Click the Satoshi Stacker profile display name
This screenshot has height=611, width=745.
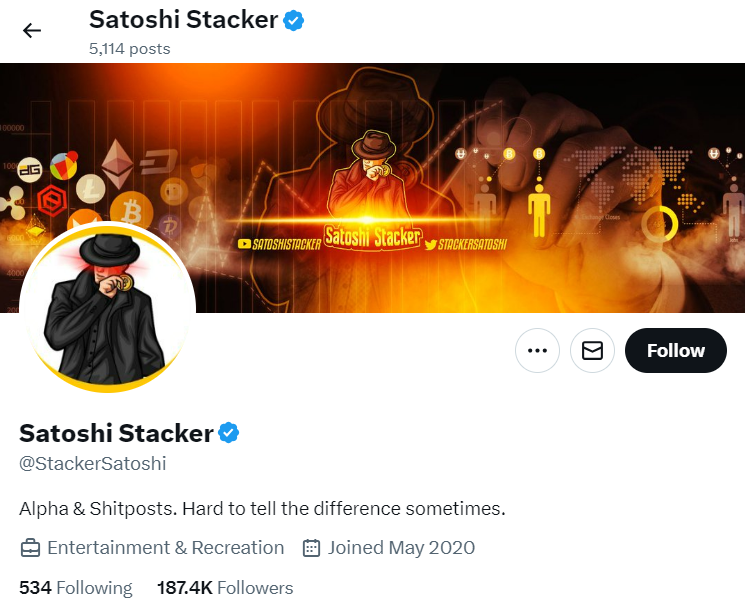116,433
